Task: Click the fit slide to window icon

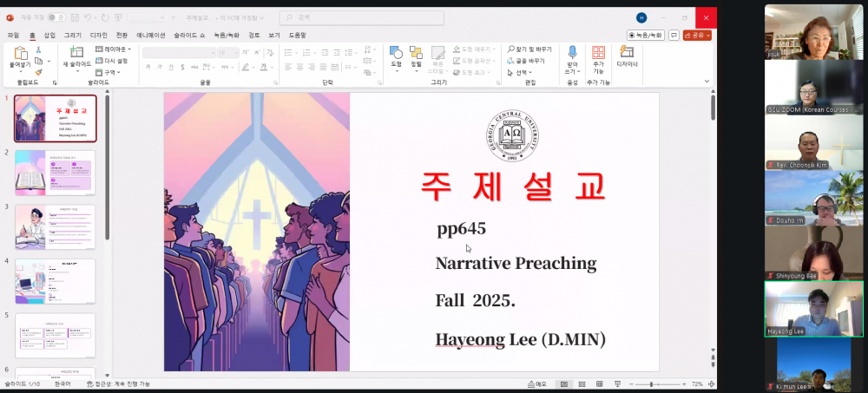Action: 711,384
